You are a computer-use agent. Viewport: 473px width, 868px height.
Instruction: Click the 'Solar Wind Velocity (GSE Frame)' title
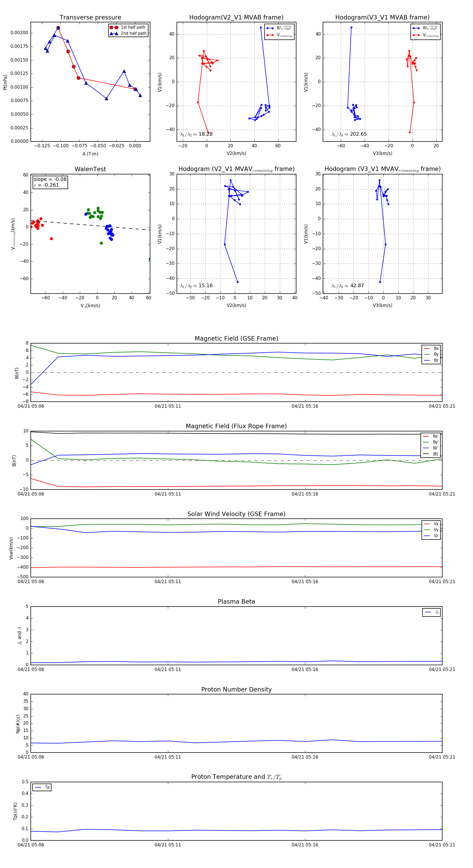click(x=236, y=514)
